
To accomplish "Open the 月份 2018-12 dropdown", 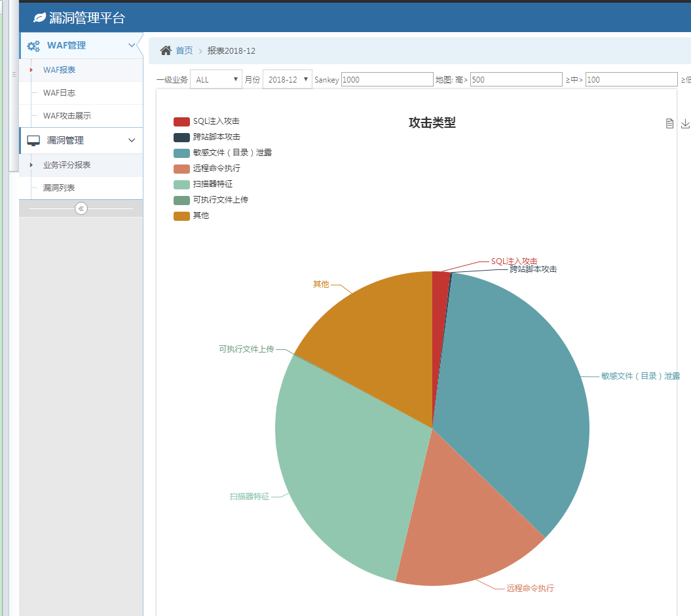I will point(288,80).
